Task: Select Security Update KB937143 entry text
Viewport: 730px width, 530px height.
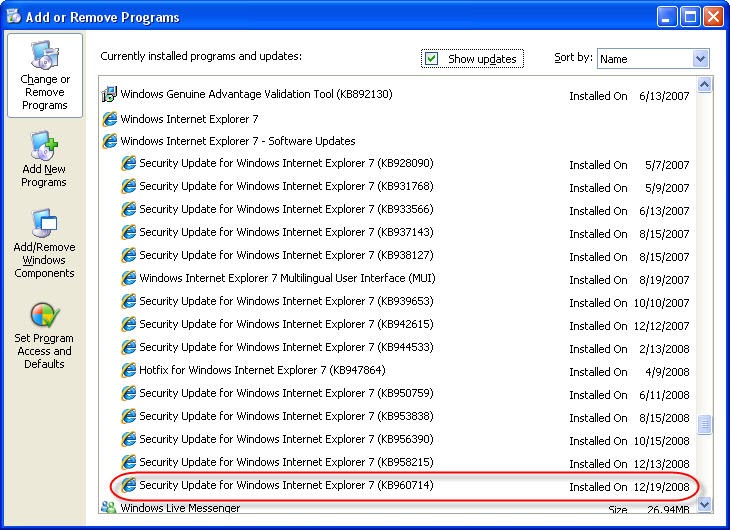Action: tap(286, 232)
